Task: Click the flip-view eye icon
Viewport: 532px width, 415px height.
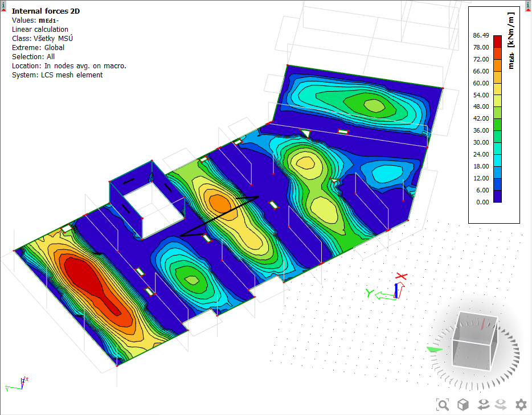Action: (x=483, y=404)
